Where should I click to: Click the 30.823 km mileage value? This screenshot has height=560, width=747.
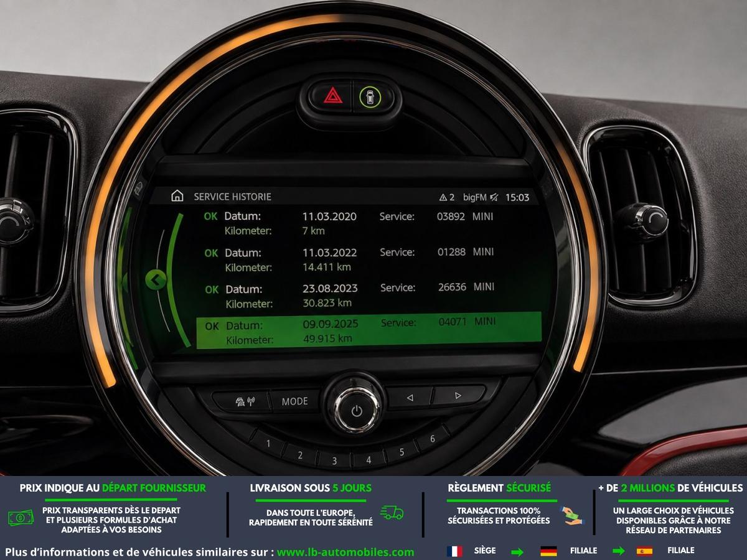point(328,303)
